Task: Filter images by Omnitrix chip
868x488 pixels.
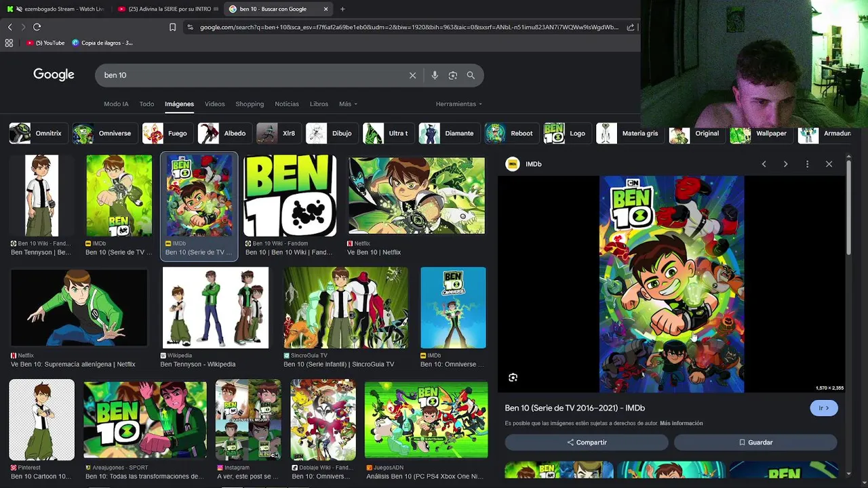Action: 38,134
